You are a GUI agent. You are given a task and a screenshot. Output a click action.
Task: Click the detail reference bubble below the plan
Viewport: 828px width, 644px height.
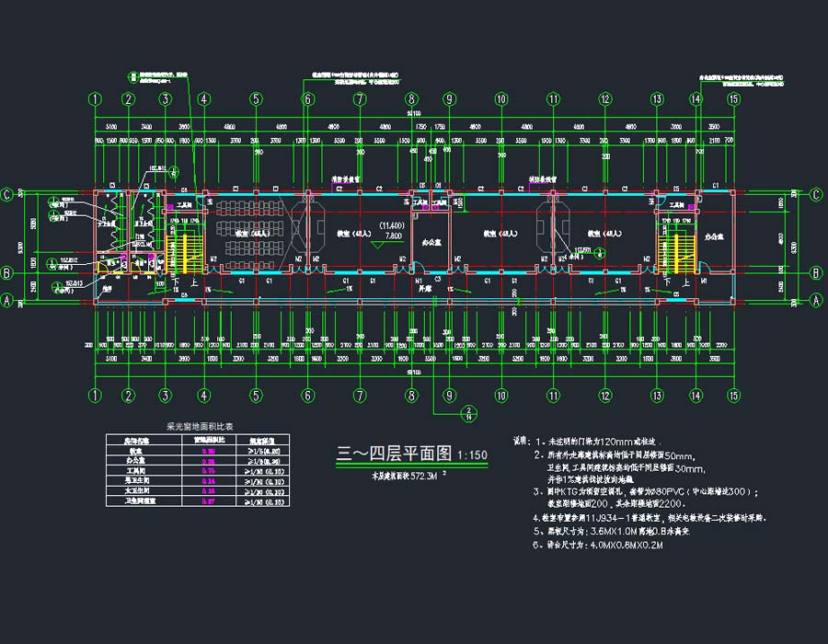point(467,412)
